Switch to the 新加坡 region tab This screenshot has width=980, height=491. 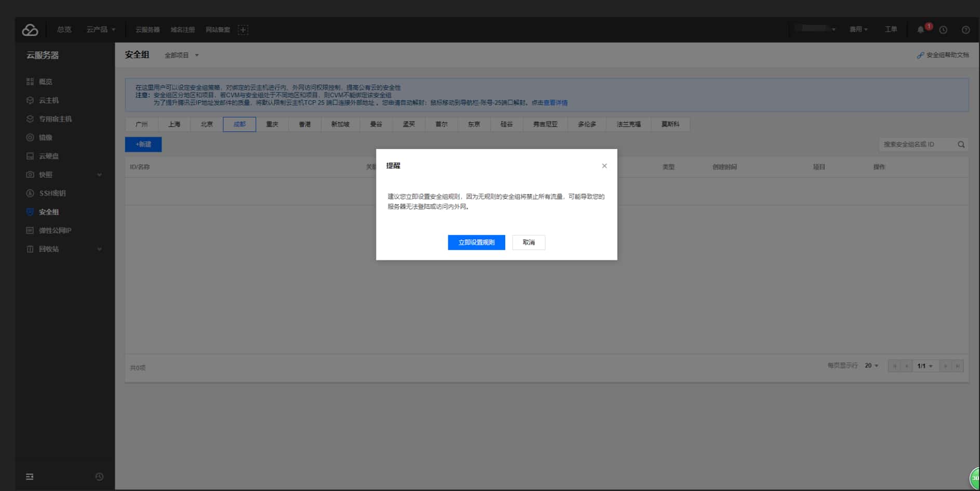[x=340, y=124]
